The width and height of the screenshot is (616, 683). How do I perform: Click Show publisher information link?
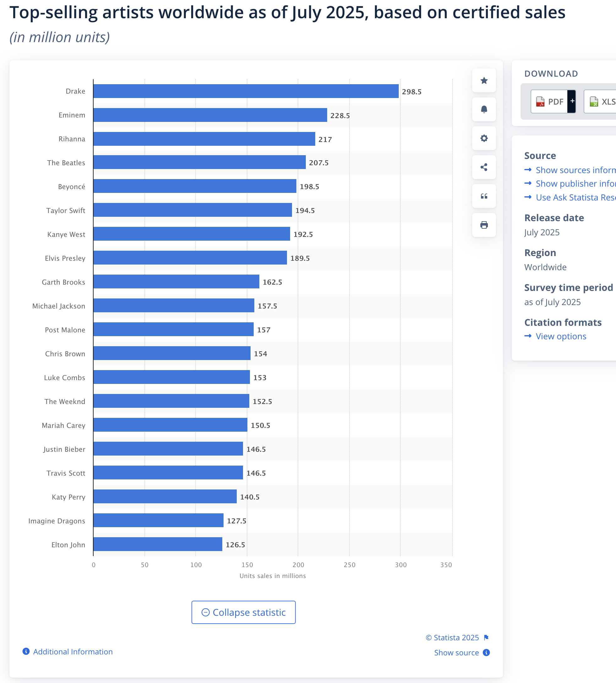click(x=575, y=183)
